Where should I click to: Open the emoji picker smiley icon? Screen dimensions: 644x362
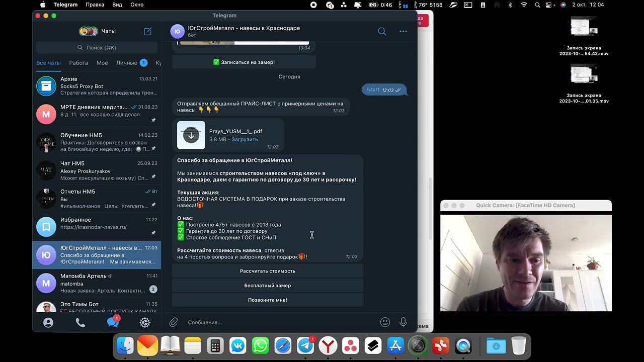385,322
